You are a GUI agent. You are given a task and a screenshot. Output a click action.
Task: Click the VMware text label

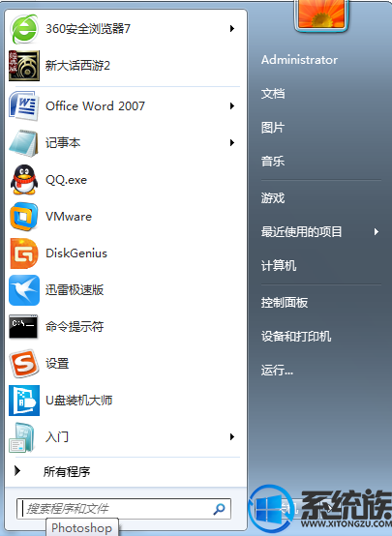(x=69, y=217)
